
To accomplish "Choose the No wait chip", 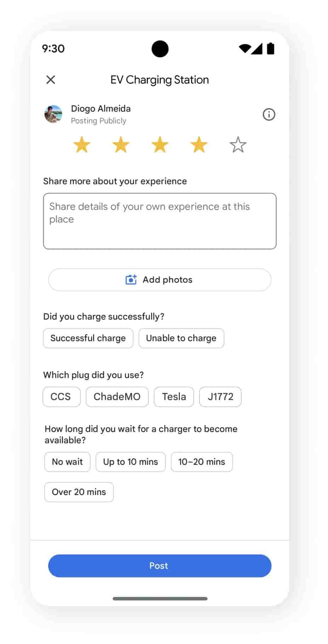I will pyautogui.click(x=67, y=462).
